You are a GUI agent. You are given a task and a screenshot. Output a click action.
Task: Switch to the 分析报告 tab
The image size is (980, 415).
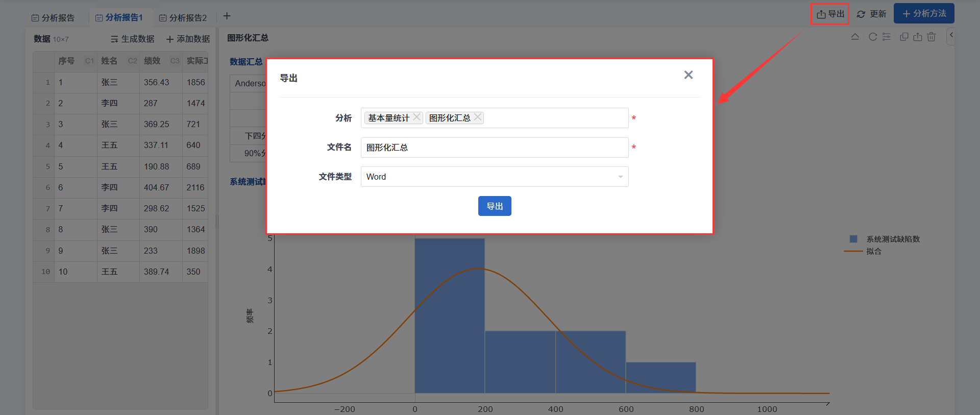coord(53,18)
